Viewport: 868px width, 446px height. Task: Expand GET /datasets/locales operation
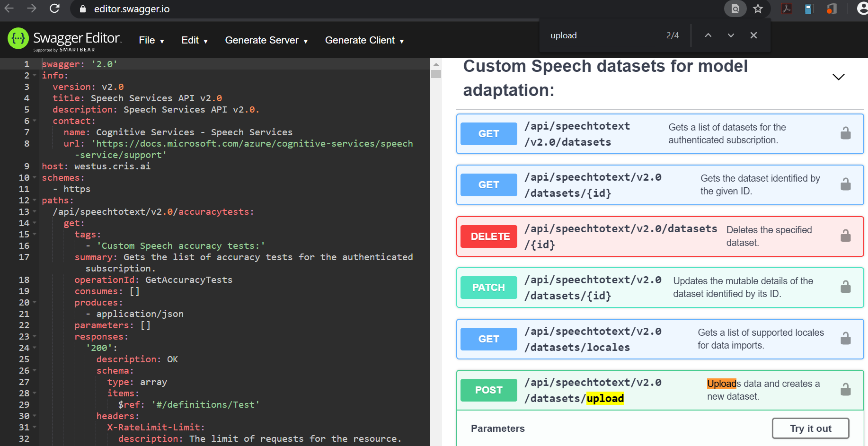click(x=660, y=339)
